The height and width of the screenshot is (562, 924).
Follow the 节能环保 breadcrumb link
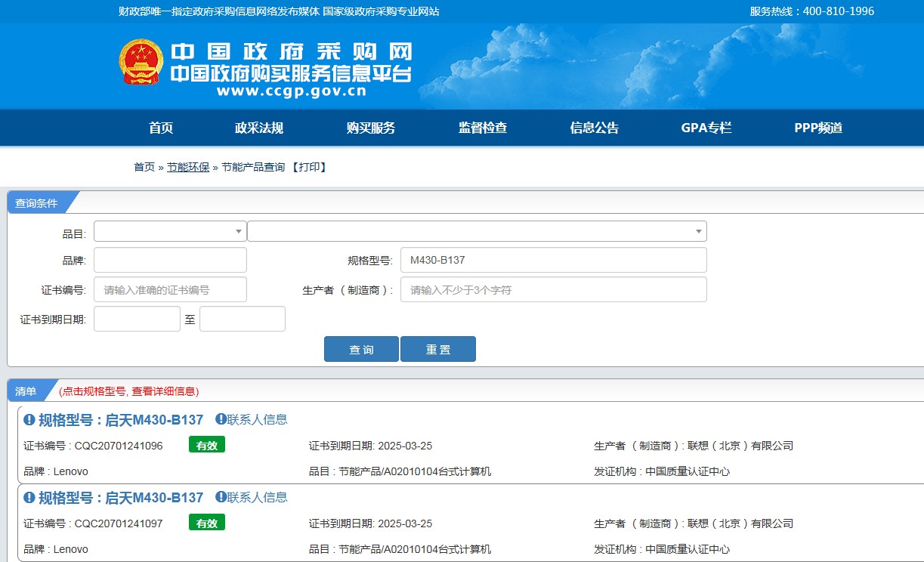(x=188, y=167)
